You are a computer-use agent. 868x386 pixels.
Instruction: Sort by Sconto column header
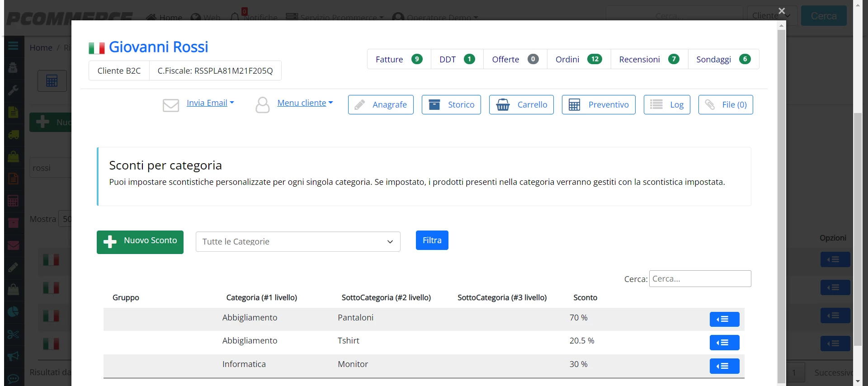(x=585, y=297)
